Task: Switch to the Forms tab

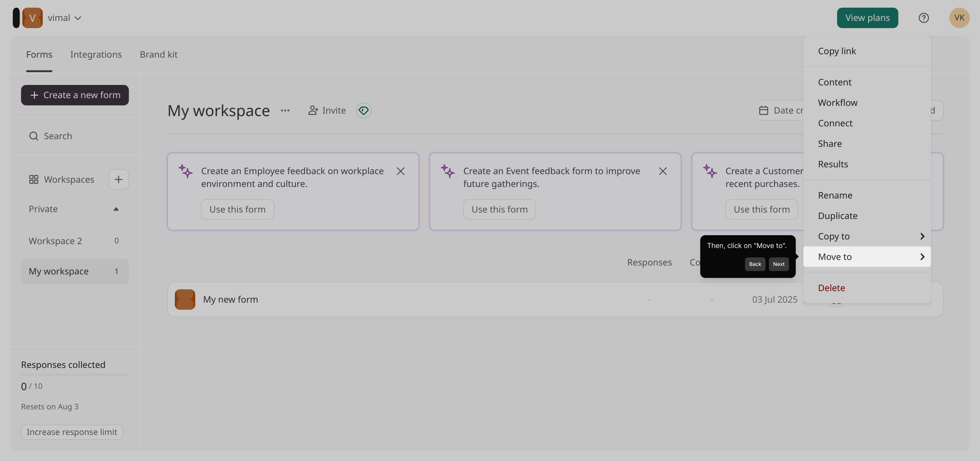Action: coord(39,55)
